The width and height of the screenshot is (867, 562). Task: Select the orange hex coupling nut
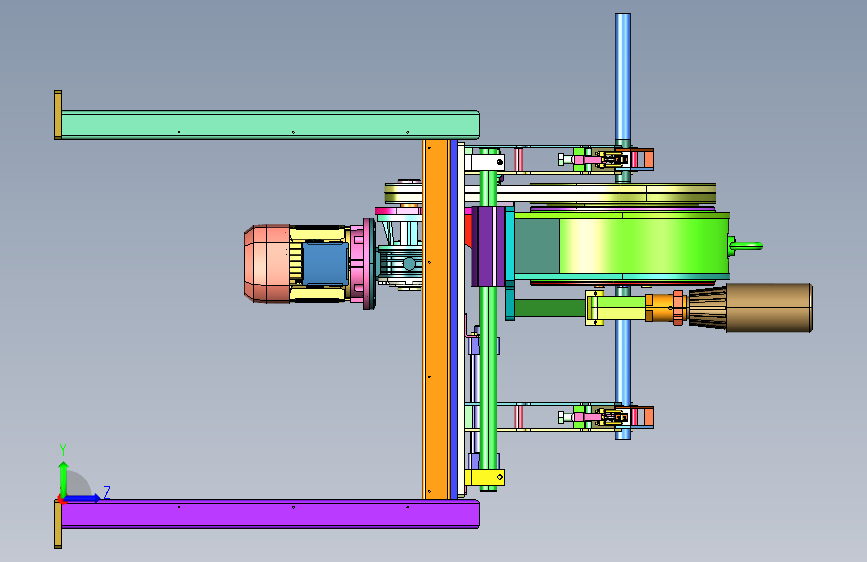[x=678, y=308]
